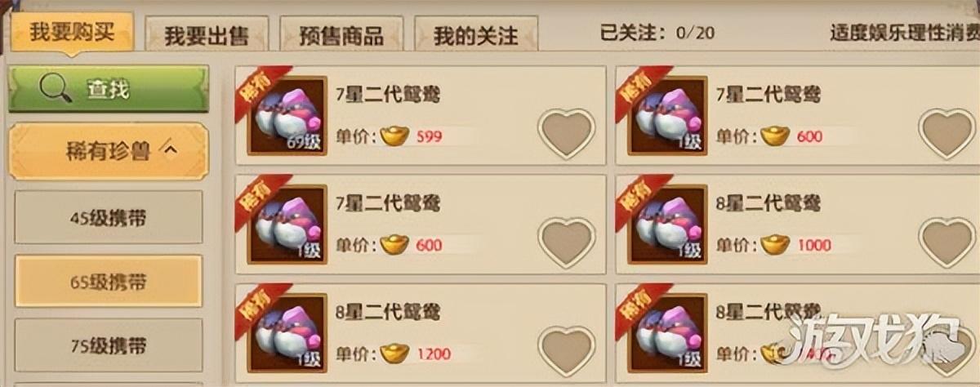The height and width of the screenshot is (387, 980).
Task: Select the 75级携带 subcategory
Action: [109, 345]
